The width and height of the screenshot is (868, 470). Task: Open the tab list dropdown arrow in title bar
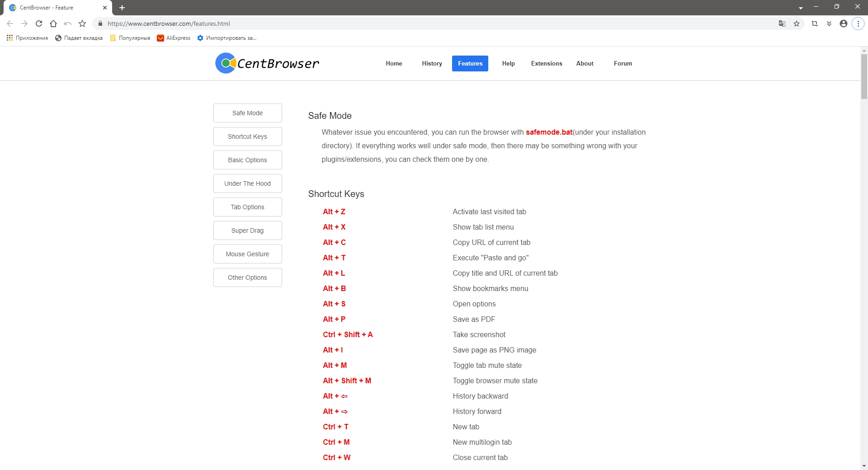[801, 8]
